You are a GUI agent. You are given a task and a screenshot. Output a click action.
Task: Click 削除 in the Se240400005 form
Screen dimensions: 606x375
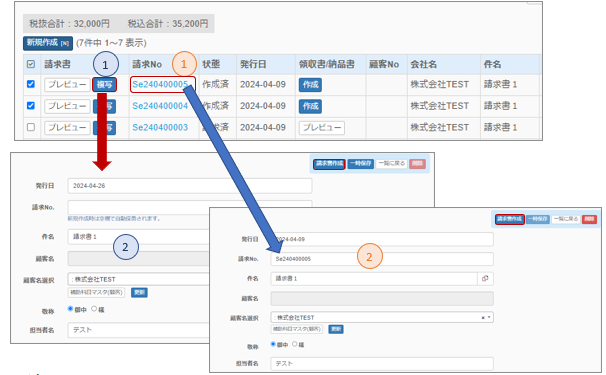tap(589, 219)
